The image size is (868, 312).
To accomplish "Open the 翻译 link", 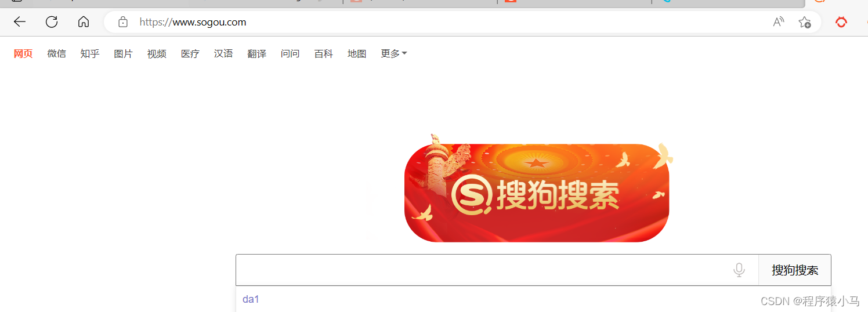I will click(x=256, y=53).
